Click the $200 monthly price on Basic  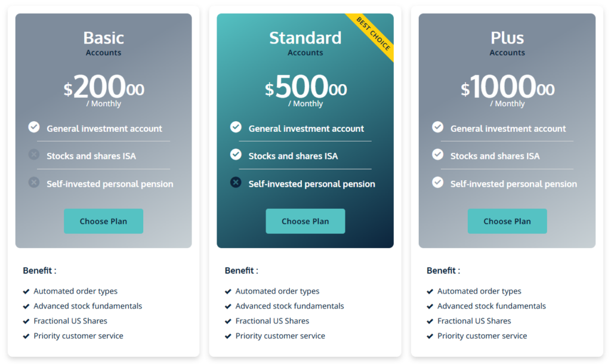pyautogui.click(x=104, y=88)
